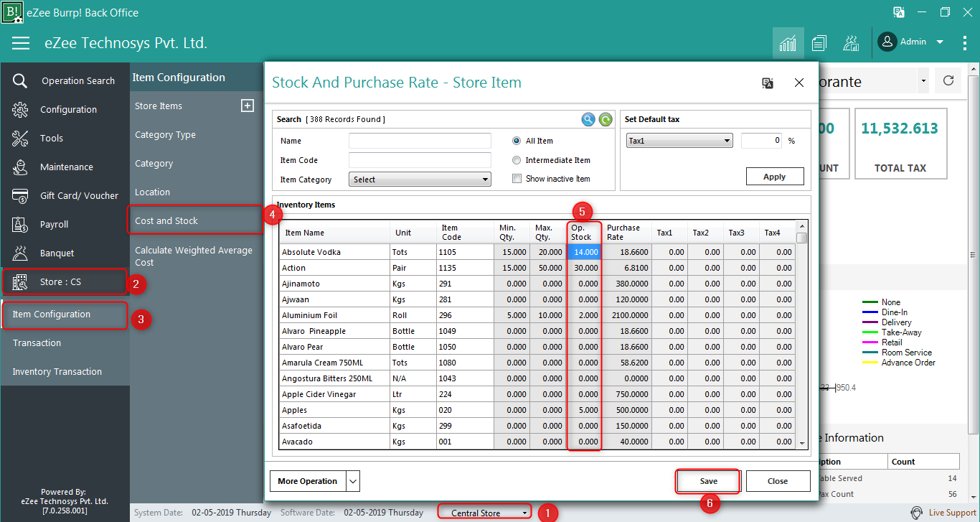Enable Show inactive Item checkbox
This screenshot has height=522, width=980.
click(517, 179)
